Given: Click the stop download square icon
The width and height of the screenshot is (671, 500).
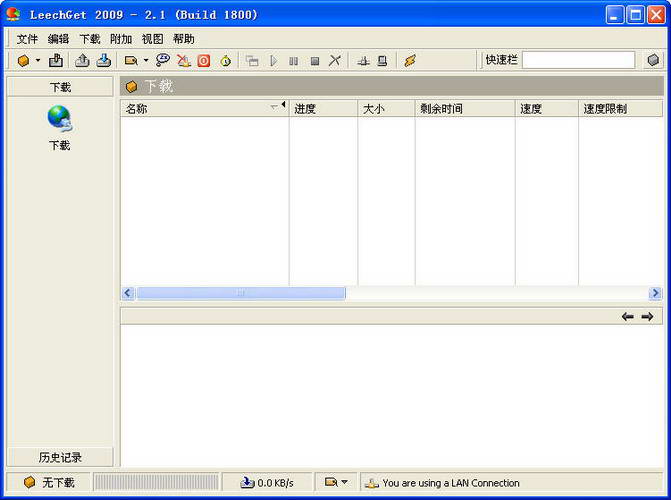Looking at the screenshot, I should tap(314, 61).
